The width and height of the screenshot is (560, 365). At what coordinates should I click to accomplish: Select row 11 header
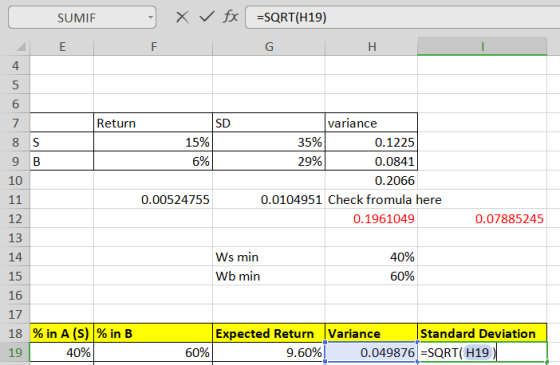15,200
